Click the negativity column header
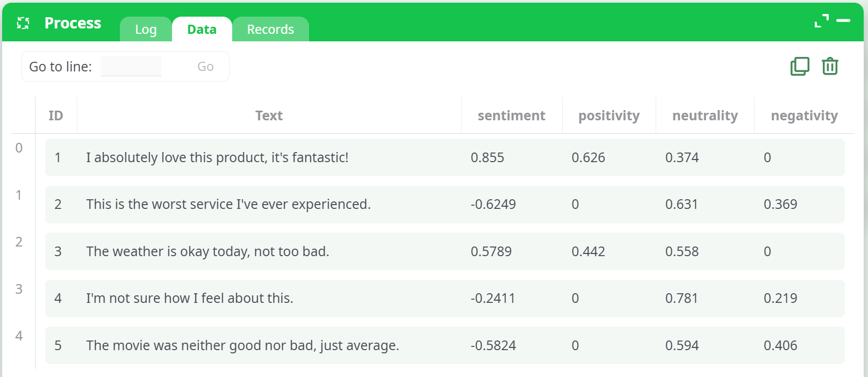Screen dimensions: 868x377 point(804,115)
